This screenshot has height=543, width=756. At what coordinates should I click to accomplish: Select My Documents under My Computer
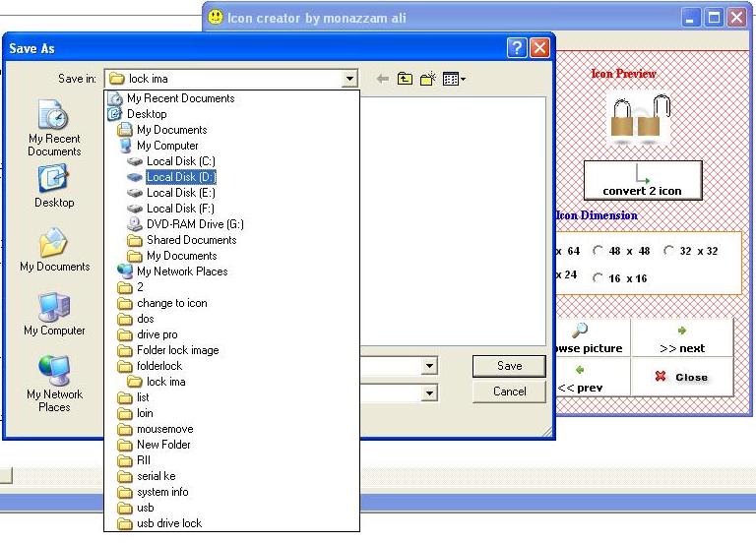(x=232, y=256)
